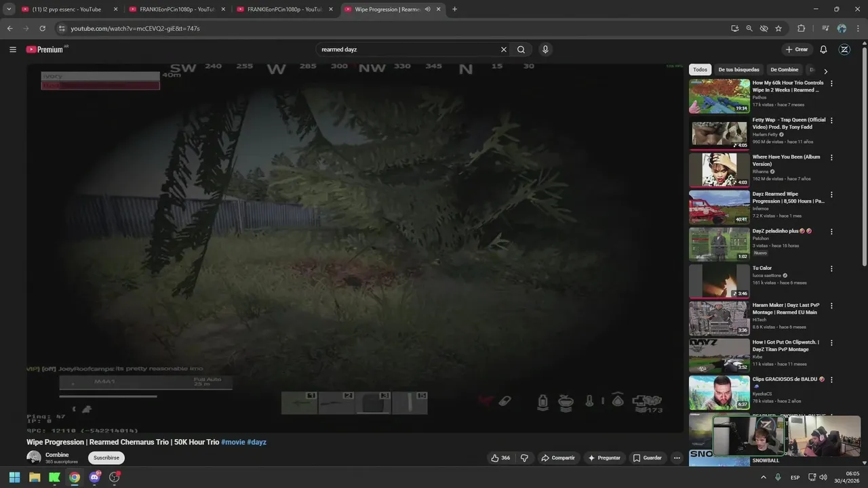This screenshot has width=868, height=488.
Task: Open Chrome extensions puzzle icon
Action: (801, 28)
